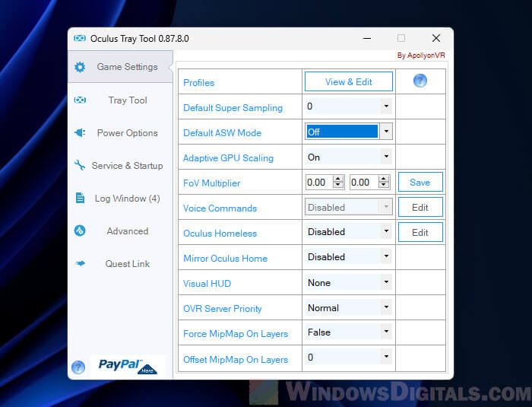Viewport: 532px width, 407px height.
Task: Open the Quest Link tab
Action: pyautogui.click(x=120, y=264)
